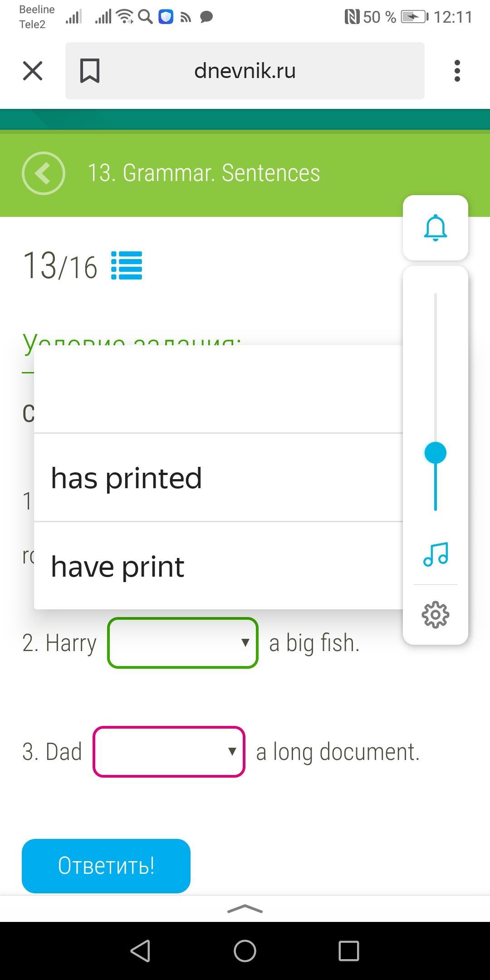Screen dimensions: 490x980
Task: Tap the music note icon
Action: (436, 554)
